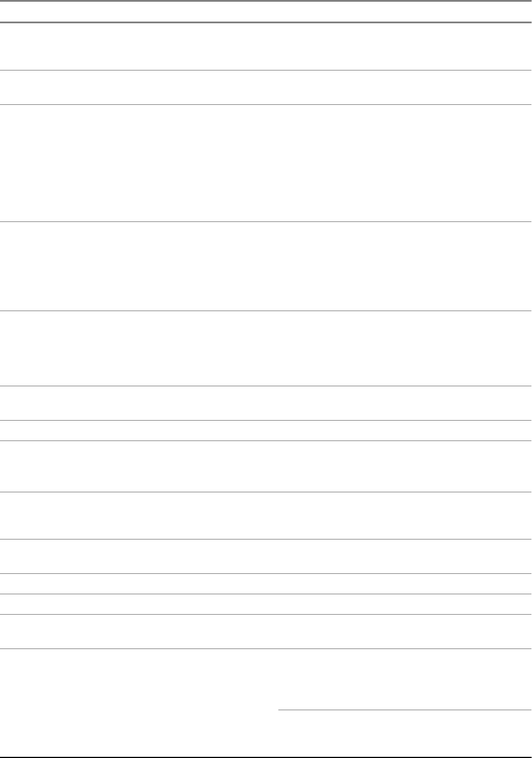This screenshot has width=532, height=758.
Task: Select the thin eleventh table row
Action: [266, 584]
